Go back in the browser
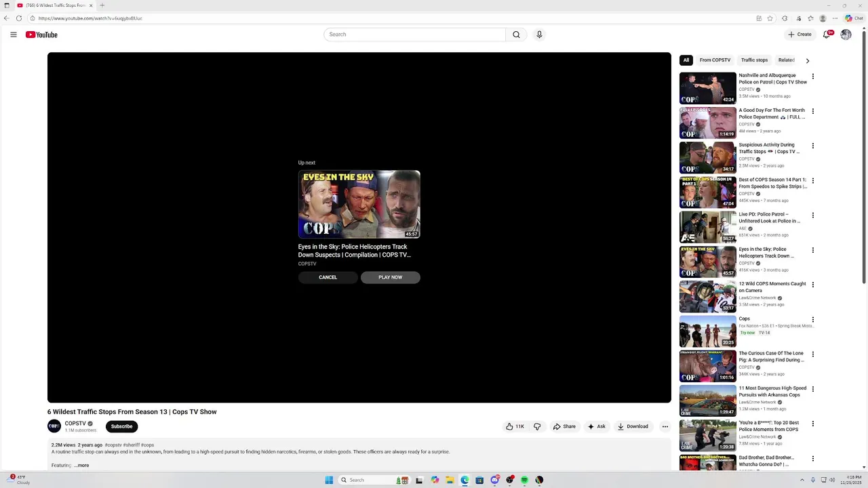Screen dimensions: 868x488 [6, 18]
